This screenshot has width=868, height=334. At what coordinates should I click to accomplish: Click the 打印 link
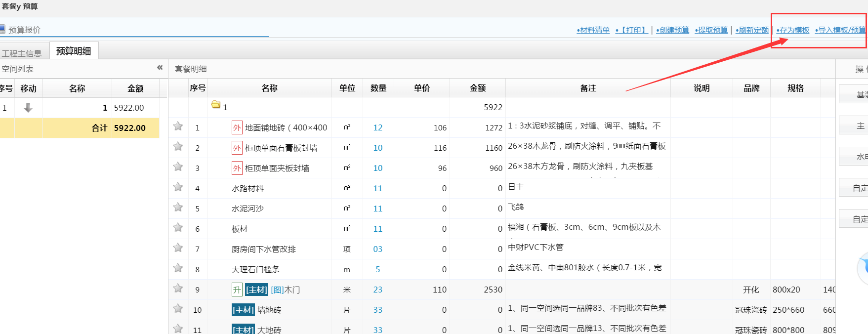632,30
